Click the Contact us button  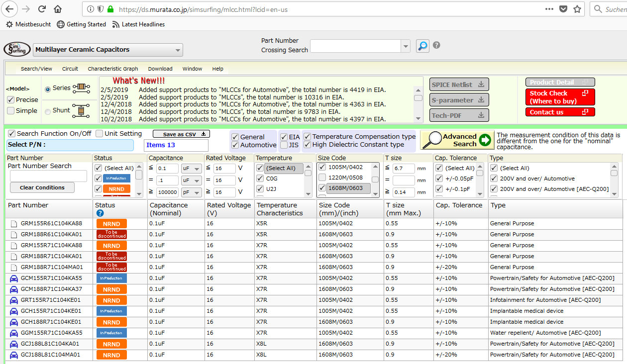tap(560, 112)
